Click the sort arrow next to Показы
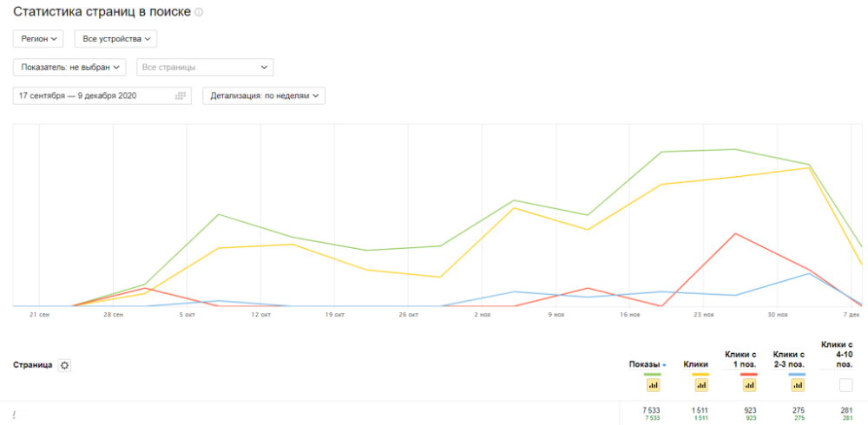 click(x=665, y=365)
